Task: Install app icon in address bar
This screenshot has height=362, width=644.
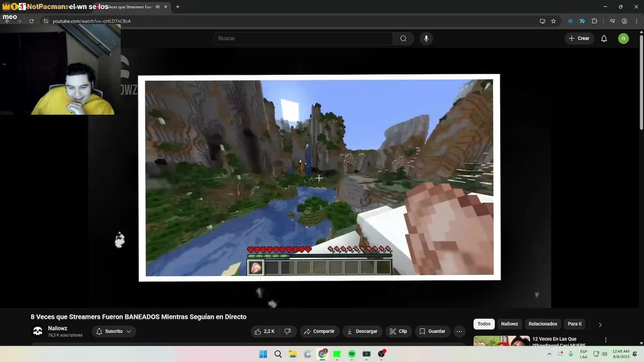Action: (x=542, y=21)
